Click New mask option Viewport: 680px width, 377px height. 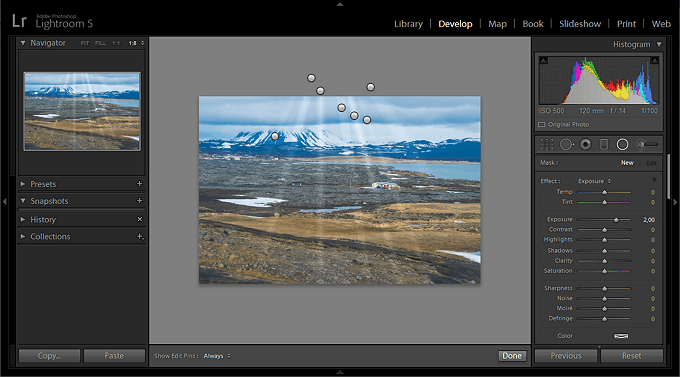627,163
